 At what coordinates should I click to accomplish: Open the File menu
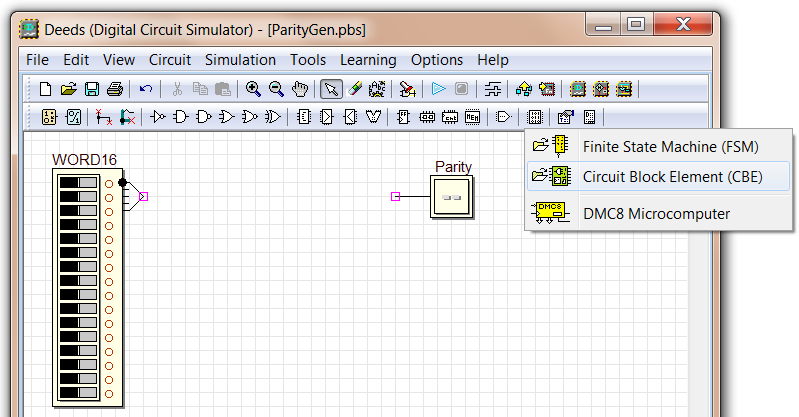(37, 60)
